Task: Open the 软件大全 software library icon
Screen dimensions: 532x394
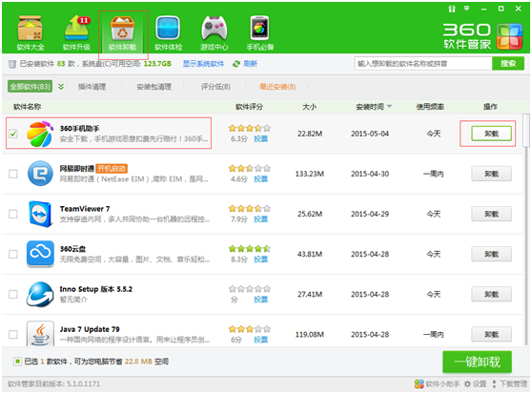Action: (31, 29)
